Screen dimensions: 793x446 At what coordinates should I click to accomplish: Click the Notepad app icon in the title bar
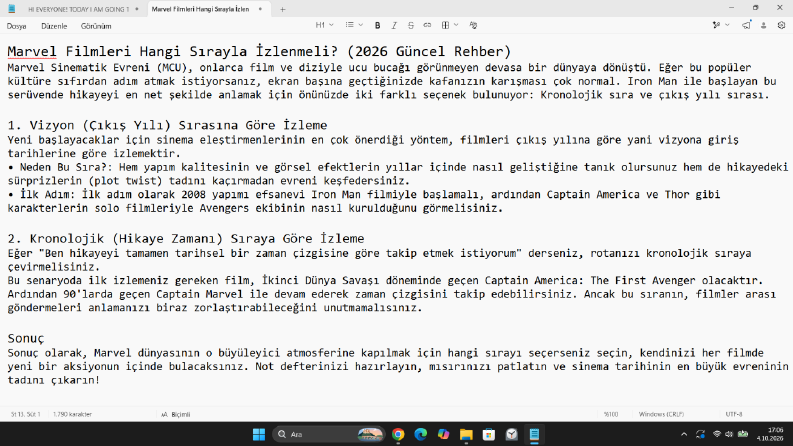coord(12,9)
